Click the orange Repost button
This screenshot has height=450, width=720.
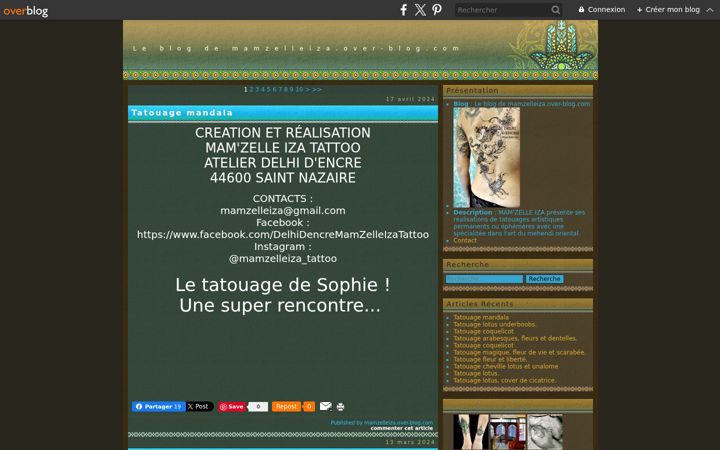coord(286,406)
